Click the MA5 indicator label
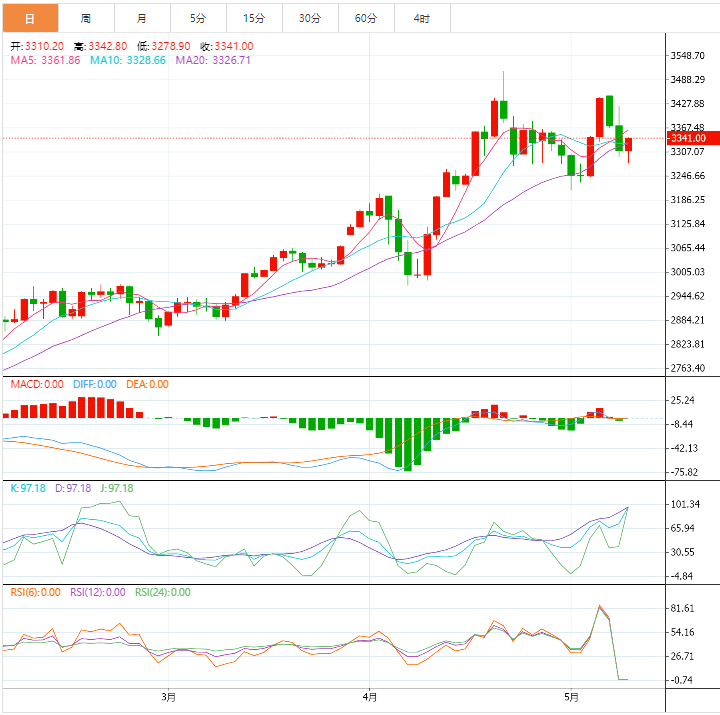Viewport: 720px width, 715px height. (x=45, y=60)
